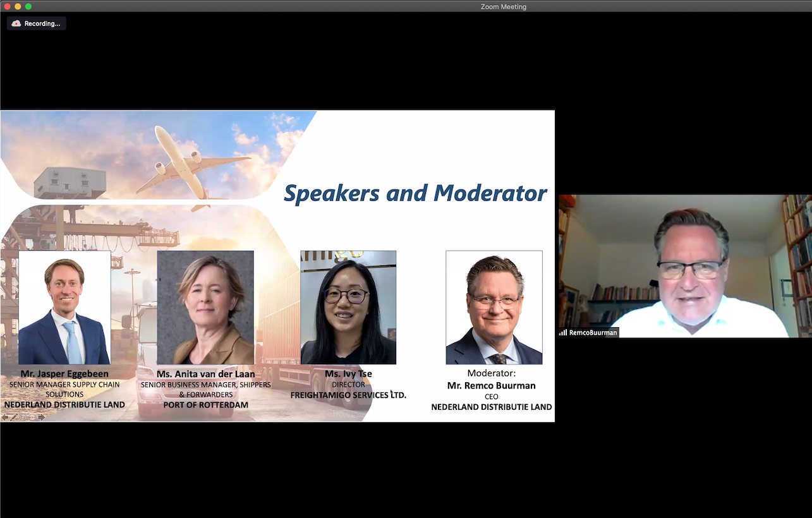Click Anita van der Laan's portrait photo

tap(205, 308)
